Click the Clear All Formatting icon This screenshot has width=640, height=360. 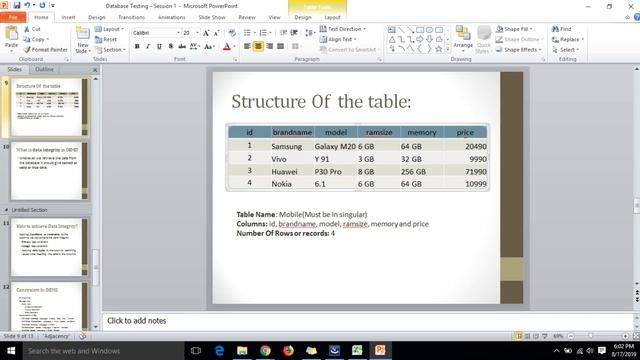click(232, 33)
